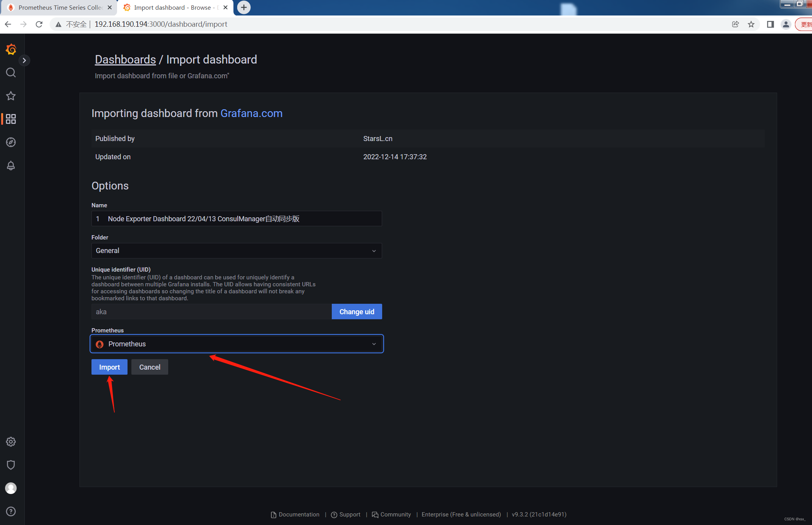Open Help via the question mark icon
Viewport: 812px width, 525px height.
tap(10, 511)
